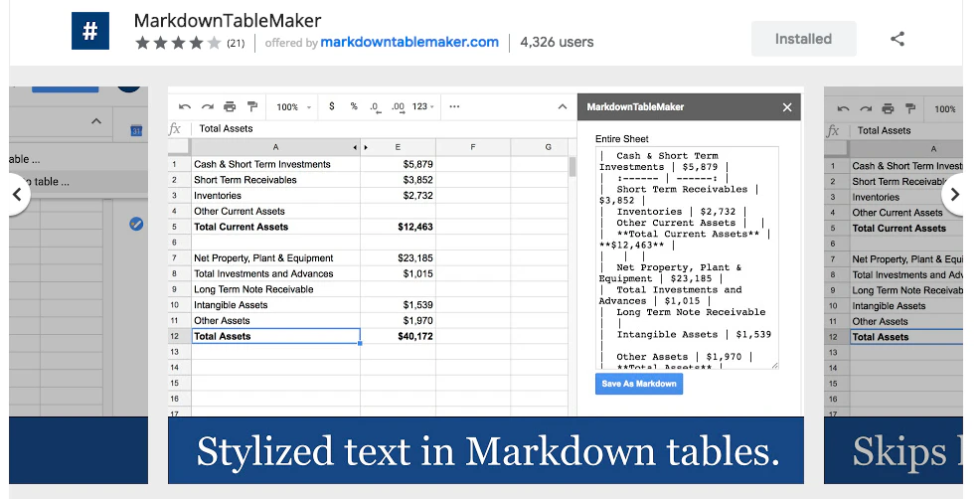980x499 pixels.
Task: Click the blue checkmark tasks icon in left screenshot
Action: click(x=136, y=224)
